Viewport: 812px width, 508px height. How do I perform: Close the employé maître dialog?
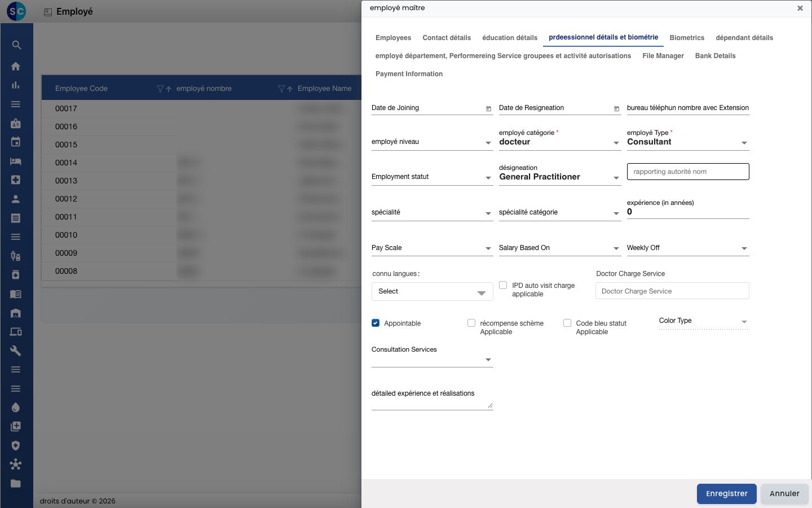[x=800, y=8]
